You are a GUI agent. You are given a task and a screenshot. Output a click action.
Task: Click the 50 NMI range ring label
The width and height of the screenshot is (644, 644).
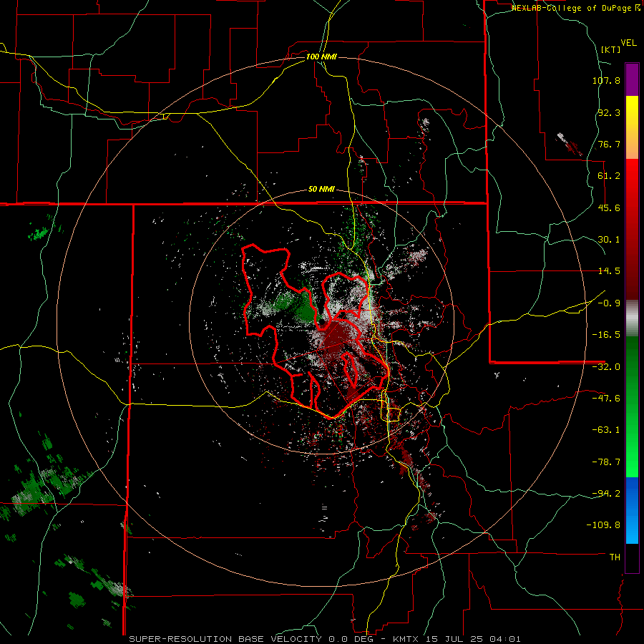click(x=321, y=190)
